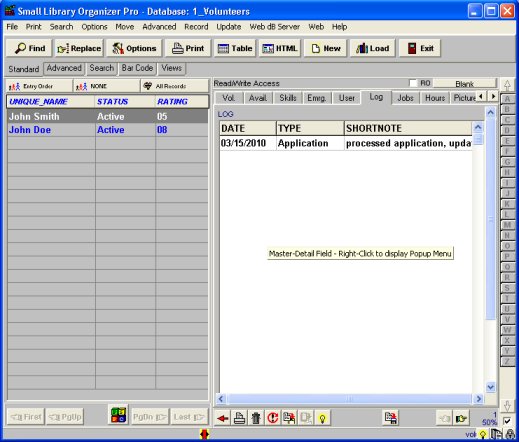Viewport: 519px width, 442px height.
Task: Click the previous record hand icon
Action: (445, 418)
